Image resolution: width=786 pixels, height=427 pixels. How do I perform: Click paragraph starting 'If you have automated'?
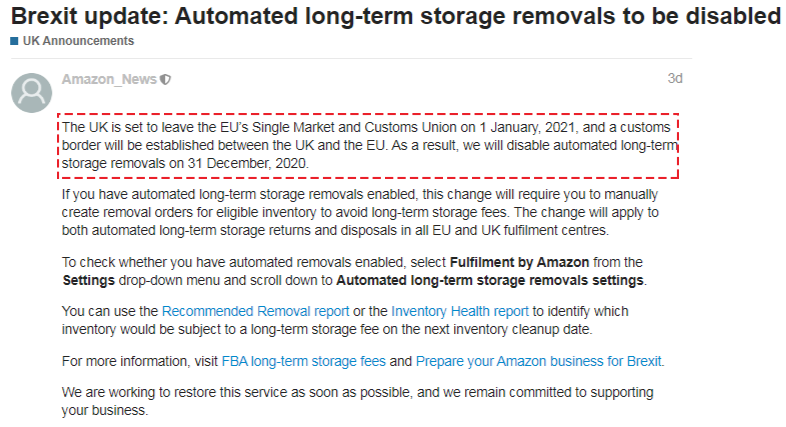click(360, 212)
